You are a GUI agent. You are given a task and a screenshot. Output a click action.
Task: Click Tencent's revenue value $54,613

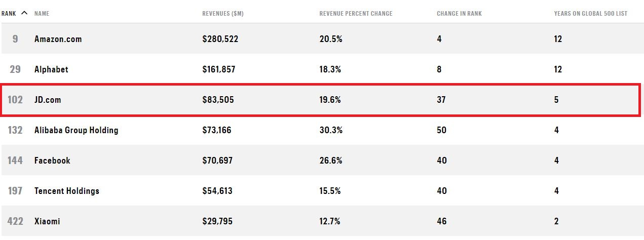point(218,191)
